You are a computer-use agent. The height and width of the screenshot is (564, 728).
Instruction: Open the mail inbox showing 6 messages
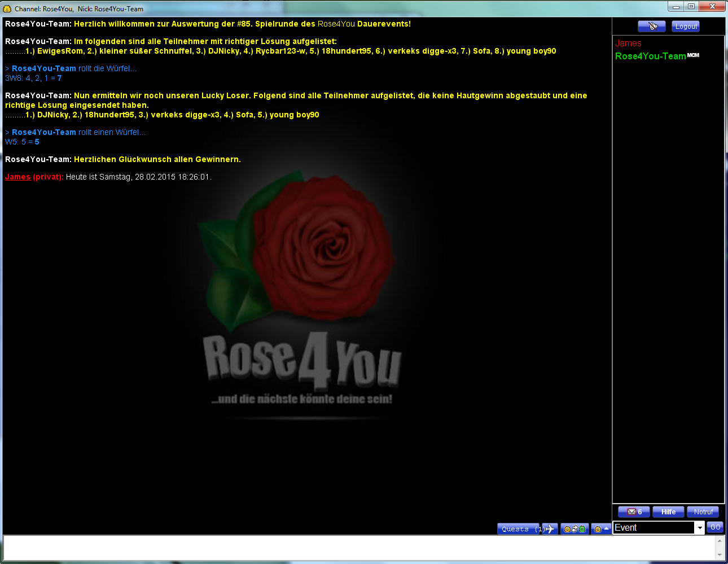634,511
